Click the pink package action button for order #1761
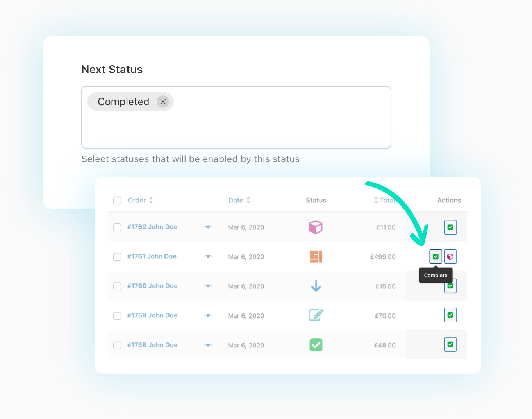 click(450, 256)
